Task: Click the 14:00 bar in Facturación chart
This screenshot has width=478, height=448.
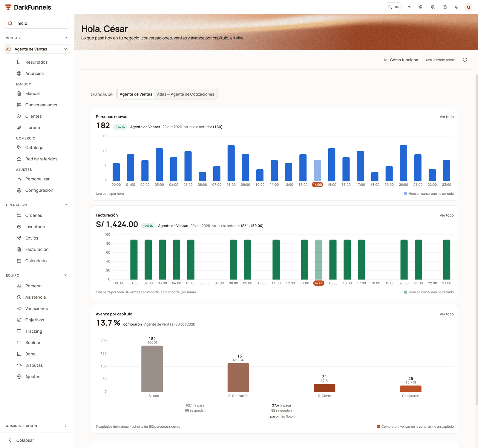Action: pos(319,260)
